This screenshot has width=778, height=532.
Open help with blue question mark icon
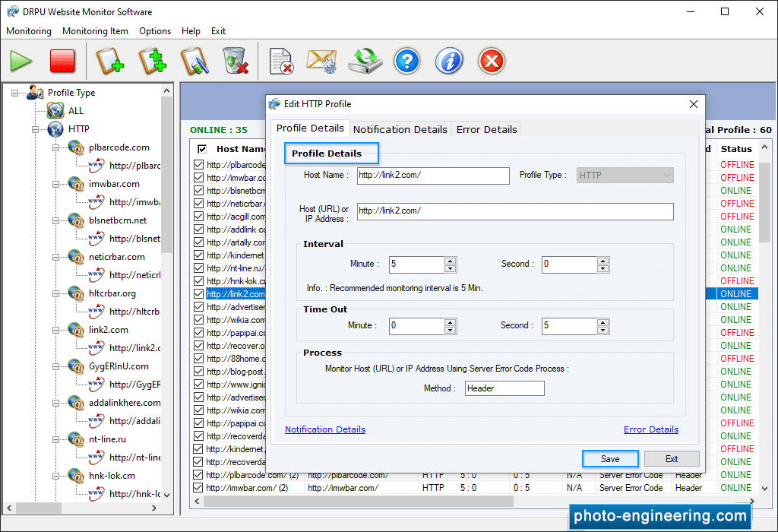[x=407, y=61]
